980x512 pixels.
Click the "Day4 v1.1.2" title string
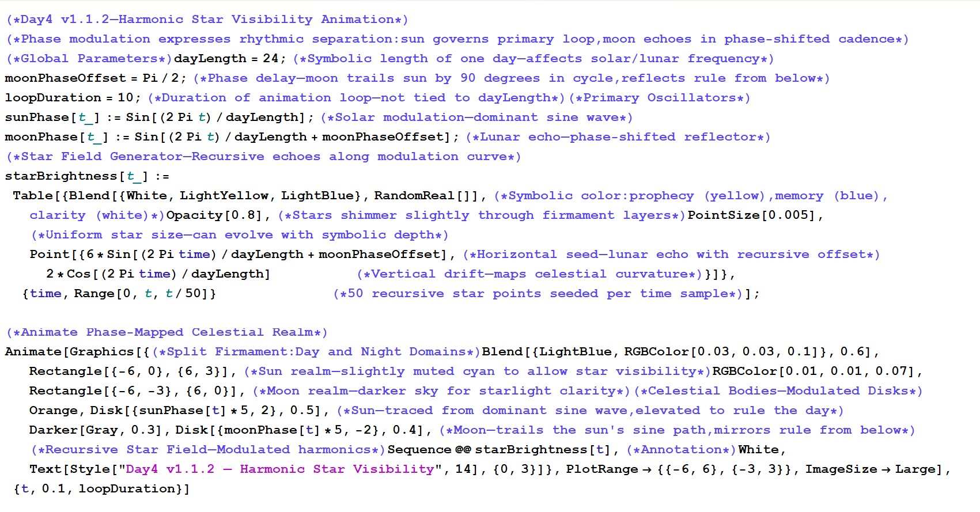tap(280, 469)
